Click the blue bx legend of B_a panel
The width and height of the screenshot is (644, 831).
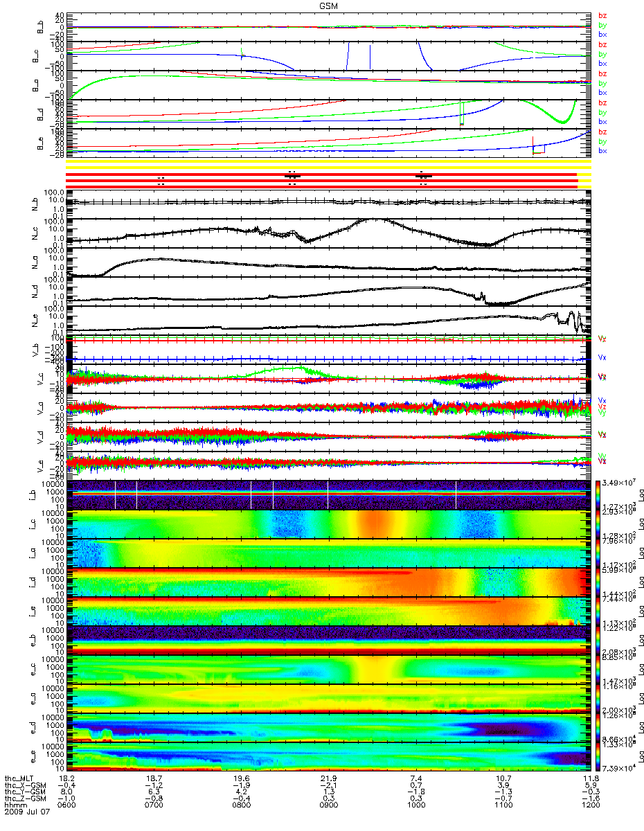(602, 93)
